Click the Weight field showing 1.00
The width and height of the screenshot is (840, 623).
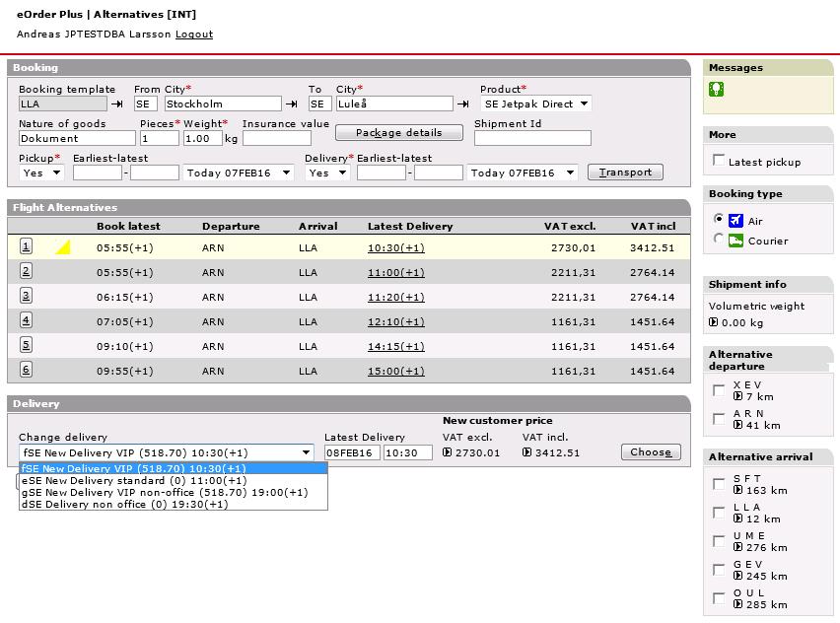[202, 138]
